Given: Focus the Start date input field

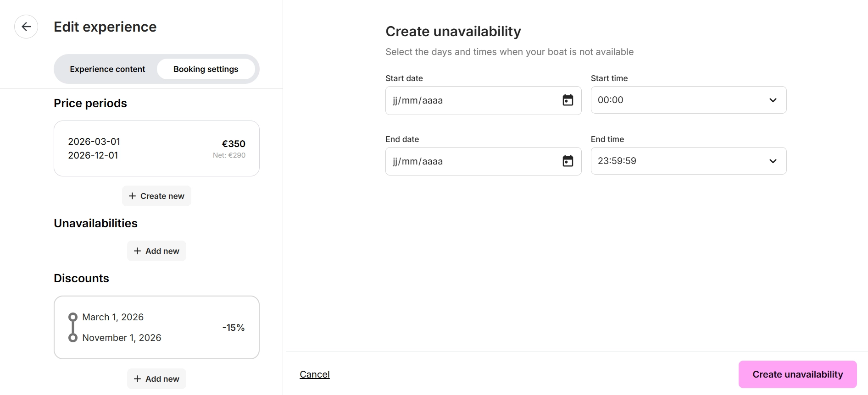Looking at the screenshot, I should (473, 100).
